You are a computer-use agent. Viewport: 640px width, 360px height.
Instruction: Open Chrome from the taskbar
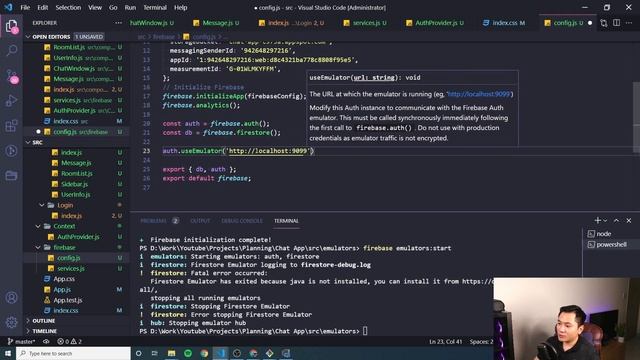(x=204, y=353)
